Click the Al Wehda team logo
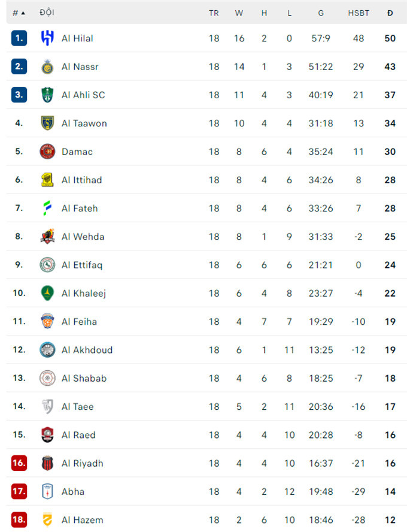This screenshot has height=532, width=407. (x=47, y=237)
